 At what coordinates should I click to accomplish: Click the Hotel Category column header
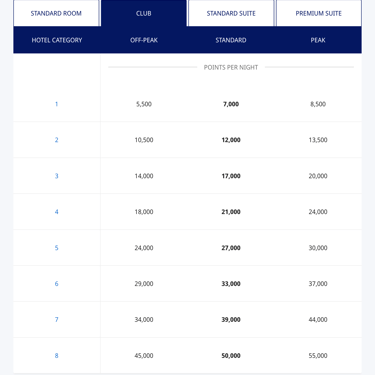(x=57, y=40)
